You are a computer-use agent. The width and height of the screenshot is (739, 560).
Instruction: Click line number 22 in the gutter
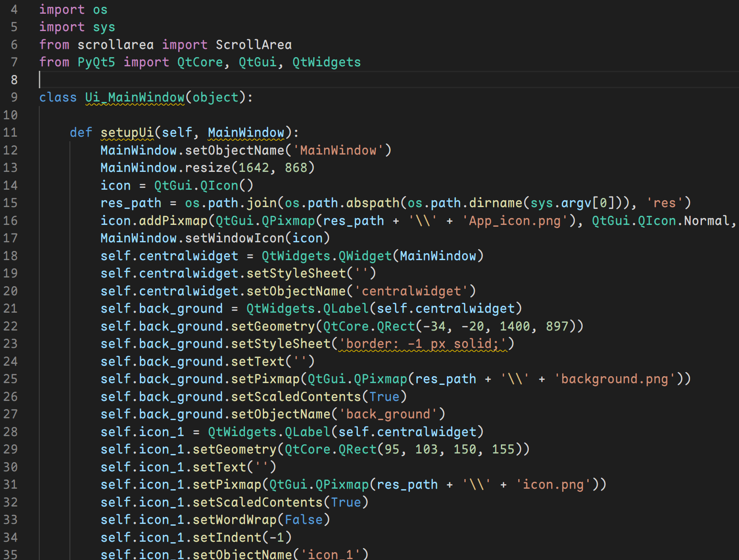[x=11, y=326]
